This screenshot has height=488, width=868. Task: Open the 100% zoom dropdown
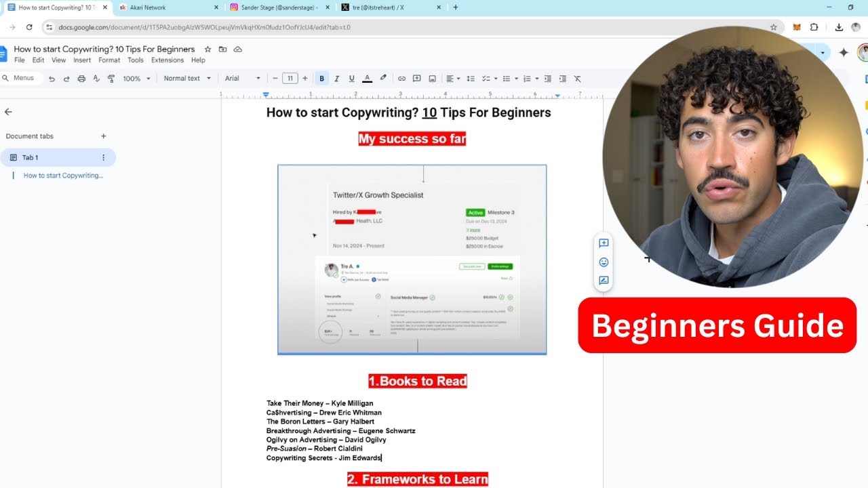pos(136,79)
